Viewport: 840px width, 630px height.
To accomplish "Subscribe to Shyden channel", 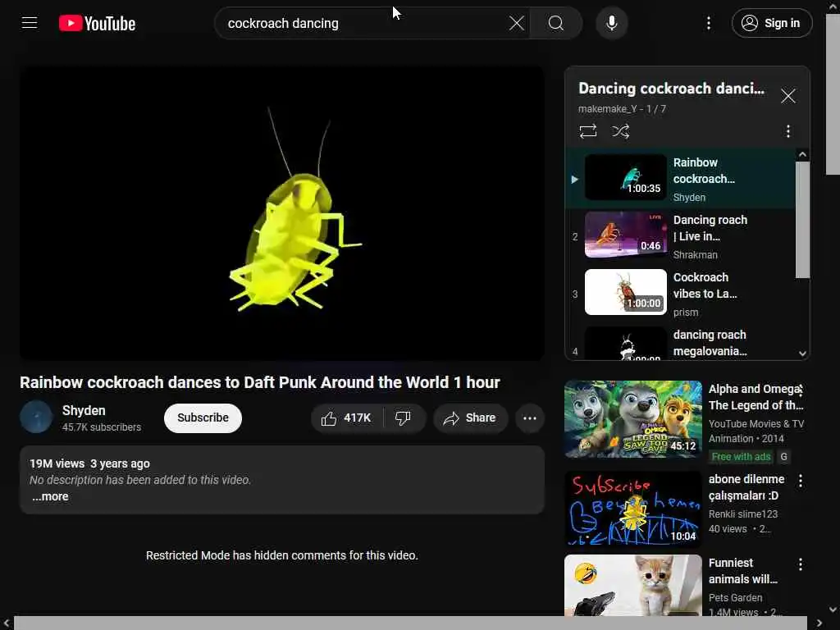I will click(203, 418).
